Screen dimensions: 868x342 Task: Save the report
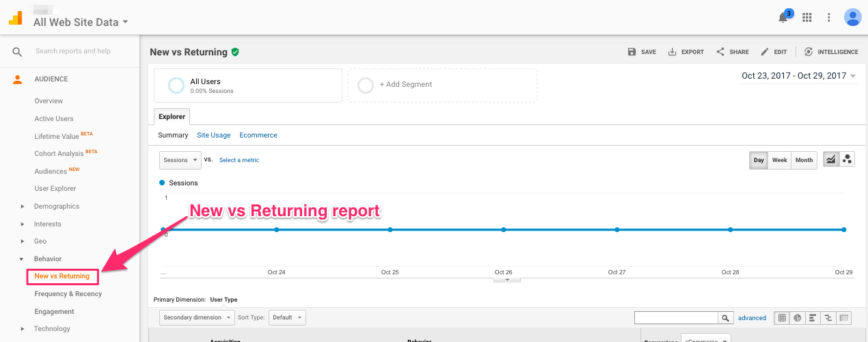(x=642, y=52)
